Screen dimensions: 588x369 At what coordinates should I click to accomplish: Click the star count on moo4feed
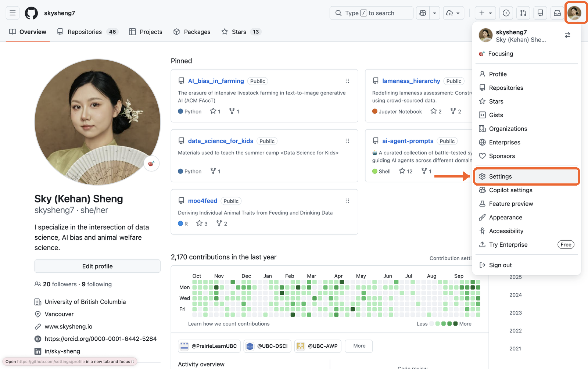202,223
